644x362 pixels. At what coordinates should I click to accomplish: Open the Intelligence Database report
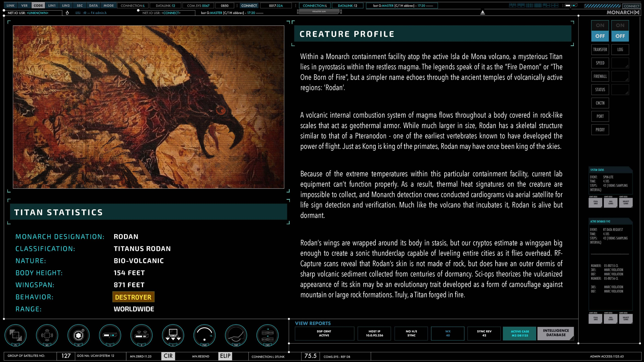click(556, 334)
